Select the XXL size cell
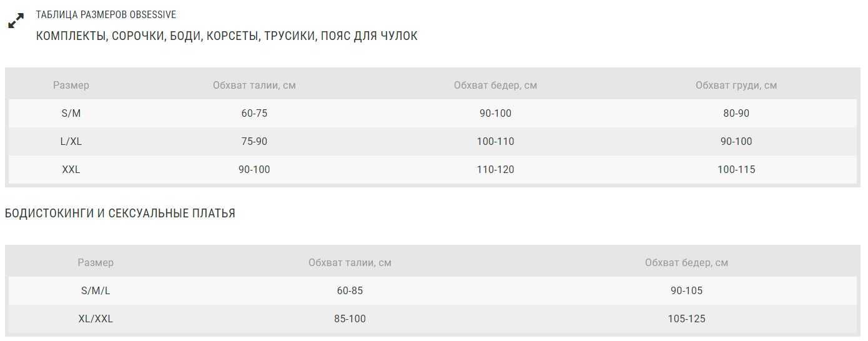This screenshot has width=868, height=341. (x=71, y=169)
